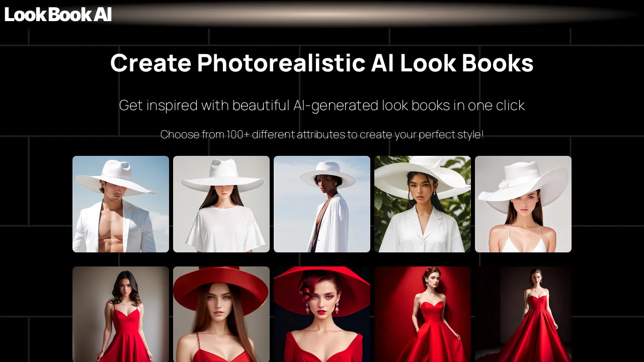This screenshot has width=644, height=362.
Task: Select the red dress on gray background photo
Action: (121, 314)
